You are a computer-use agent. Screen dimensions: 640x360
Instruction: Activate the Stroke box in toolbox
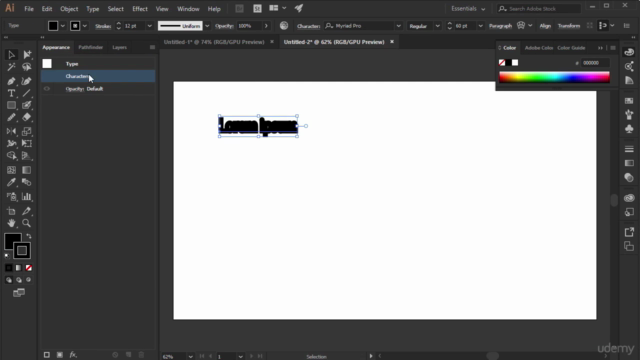[x=22, y=251]
